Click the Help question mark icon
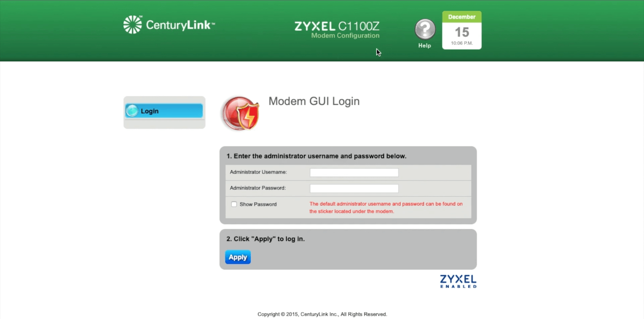 [x=425, y=30]
